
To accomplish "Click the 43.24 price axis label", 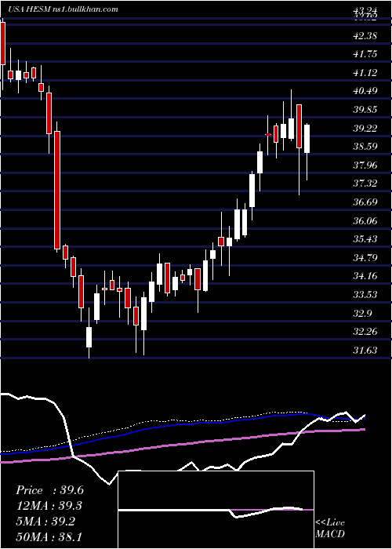I will point(365,10).
